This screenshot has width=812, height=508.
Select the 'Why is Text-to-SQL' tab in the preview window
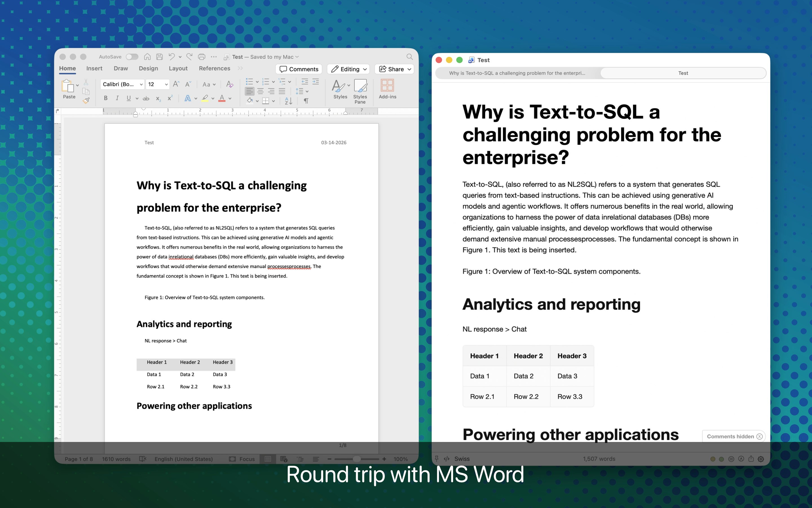point(517,73)
